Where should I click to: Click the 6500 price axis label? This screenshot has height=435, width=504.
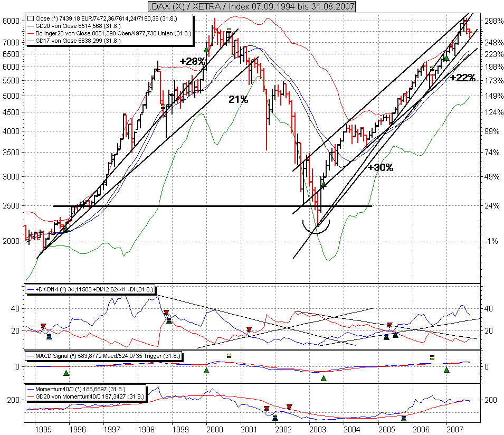[11, 54]
